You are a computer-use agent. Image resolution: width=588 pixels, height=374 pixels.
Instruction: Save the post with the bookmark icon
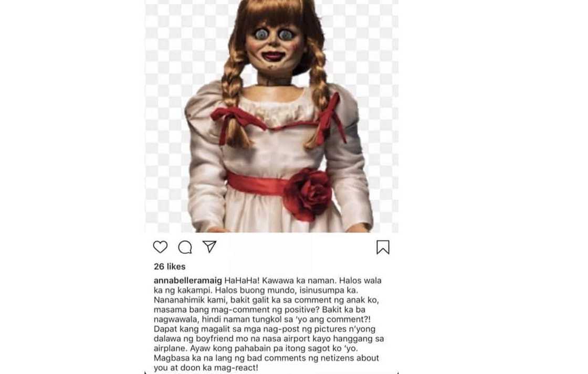pyautogui.click(x=383, y=248)
